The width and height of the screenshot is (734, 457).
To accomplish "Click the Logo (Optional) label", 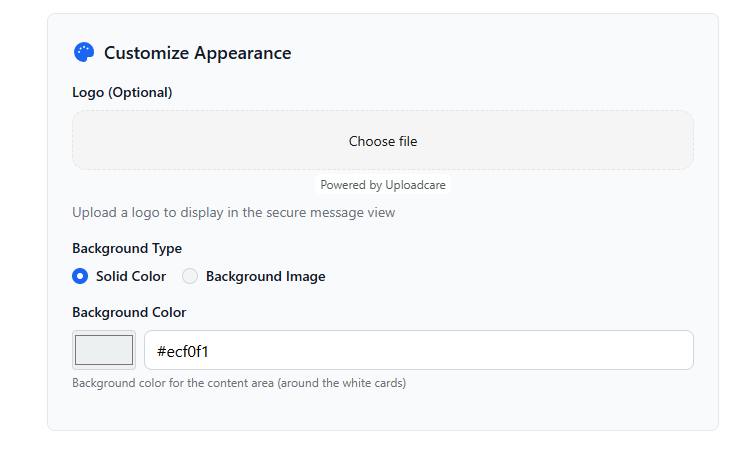I will pyautogui.click(x=122, y=93).
